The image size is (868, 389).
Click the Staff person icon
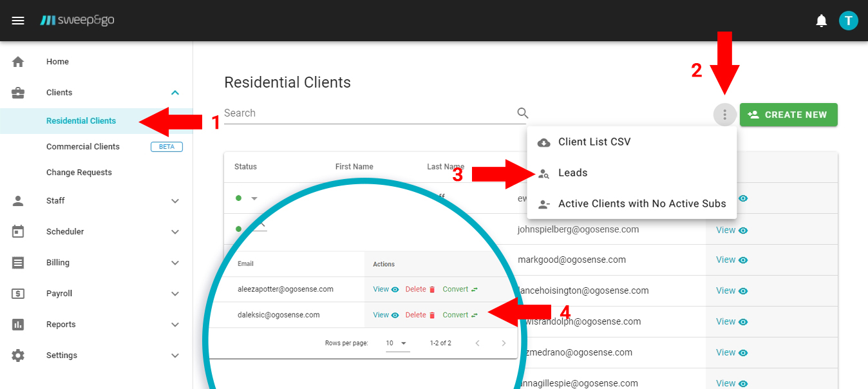point(19,200)
